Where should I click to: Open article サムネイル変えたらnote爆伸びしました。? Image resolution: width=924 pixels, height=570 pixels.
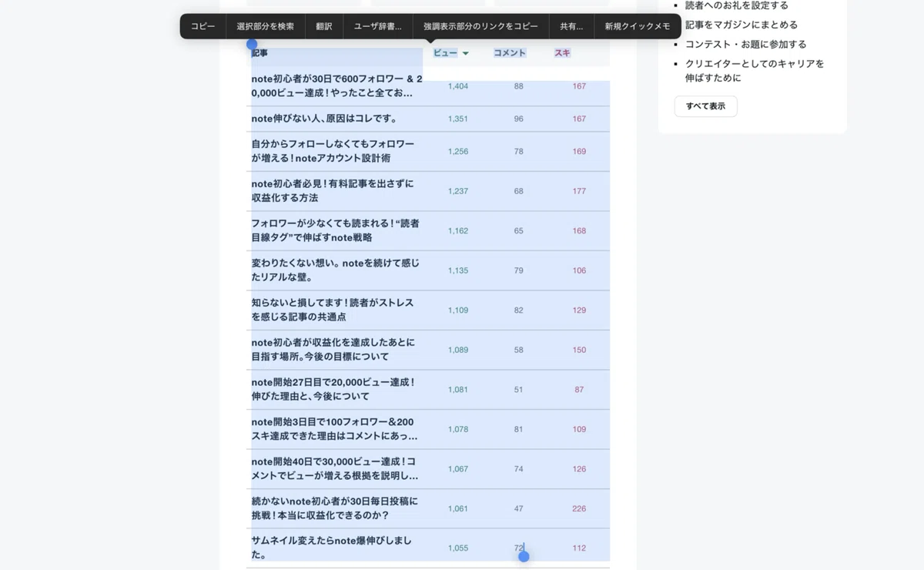pos(331,548)
